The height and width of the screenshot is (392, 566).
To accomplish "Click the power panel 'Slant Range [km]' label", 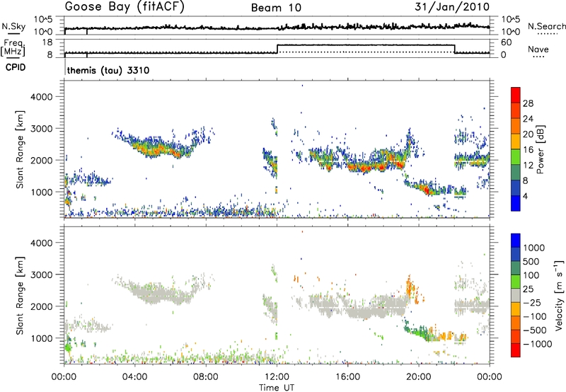I will [x=20, y=149].
